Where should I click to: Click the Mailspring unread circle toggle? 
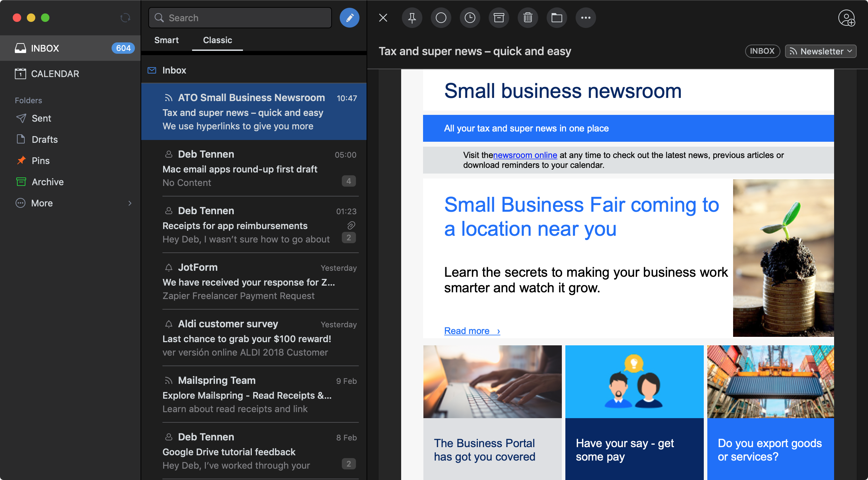(x=441, y=18)
